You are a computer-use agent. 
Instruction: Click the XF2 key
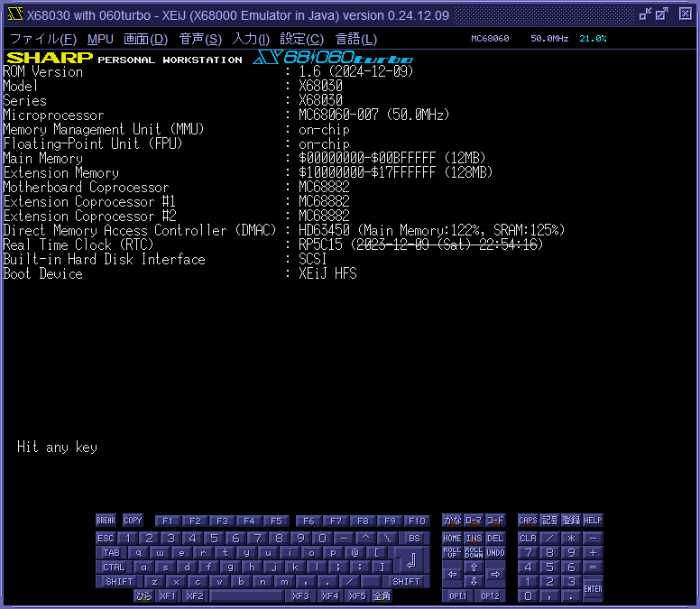point(195,596)
